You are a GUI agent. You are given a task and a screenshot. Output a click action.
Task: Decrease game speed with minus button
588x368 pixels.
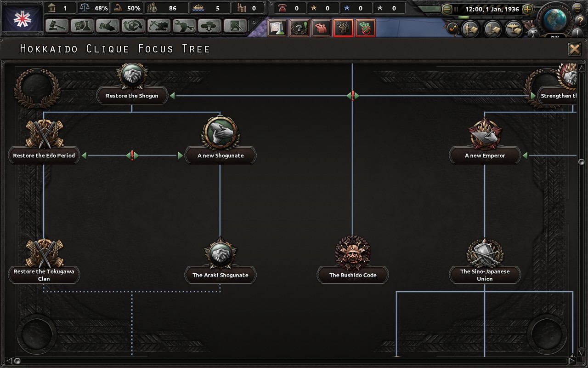[447, 9]
